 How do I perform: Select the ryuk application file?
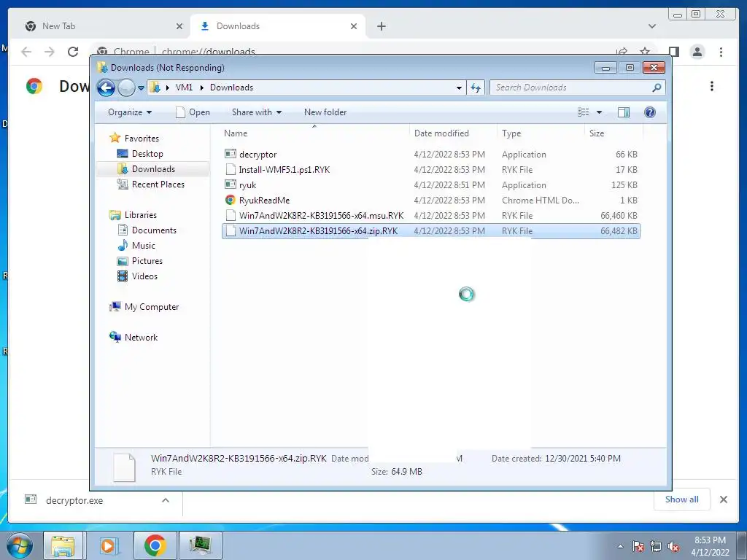pos(430,184)
